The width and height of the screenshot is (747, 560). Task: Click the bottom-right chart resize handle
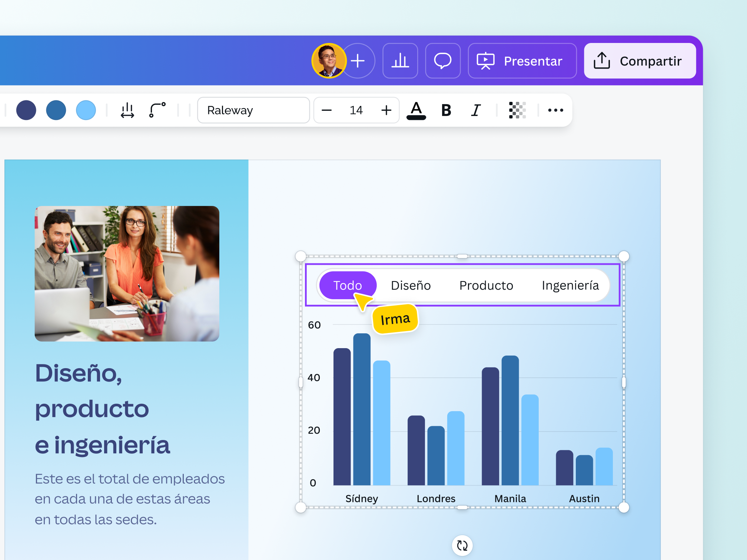624,507
